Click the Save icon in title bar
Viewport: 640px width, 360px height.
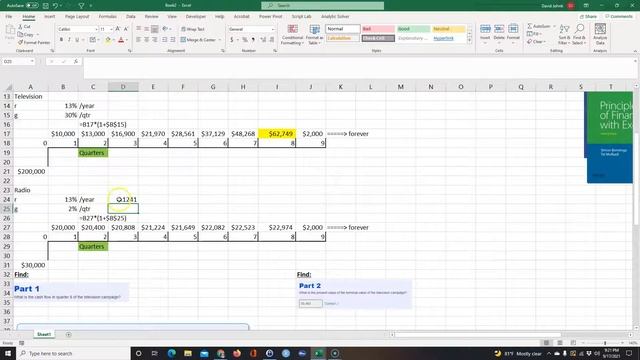(46, 6)
